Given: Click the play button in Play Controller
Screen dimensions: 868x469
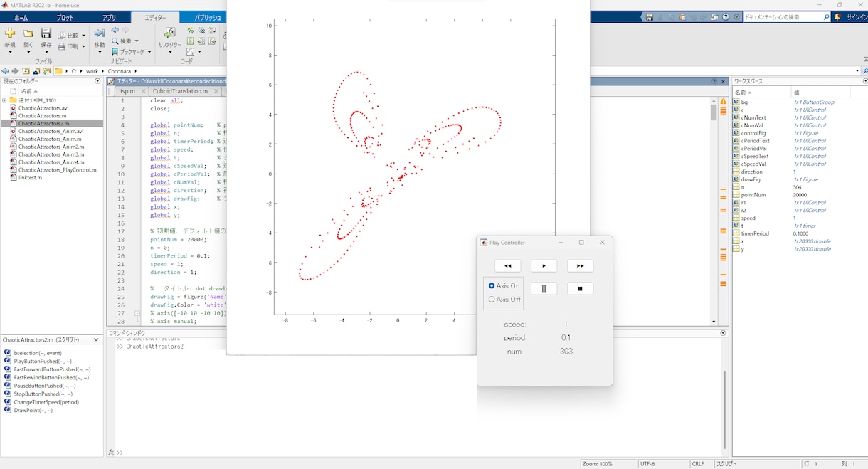Looking at the screenshot, I should 544,266.
